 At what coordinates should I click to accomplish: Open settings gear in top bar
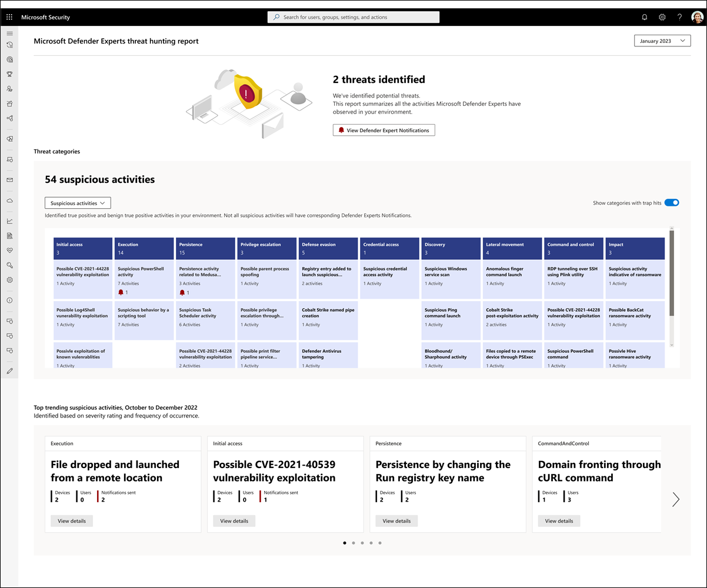(662, 17)
